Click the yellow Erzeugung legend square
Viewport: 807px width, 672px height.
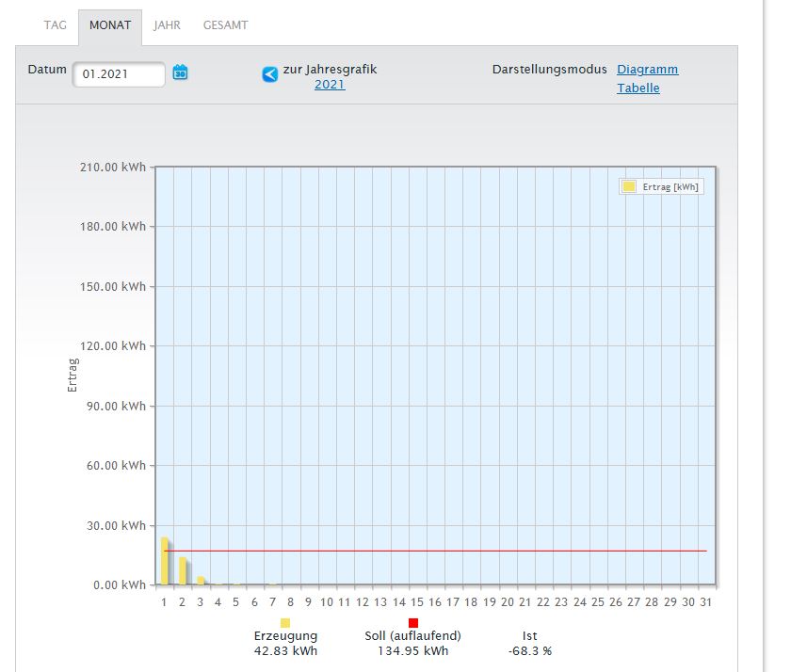point(285,623)
